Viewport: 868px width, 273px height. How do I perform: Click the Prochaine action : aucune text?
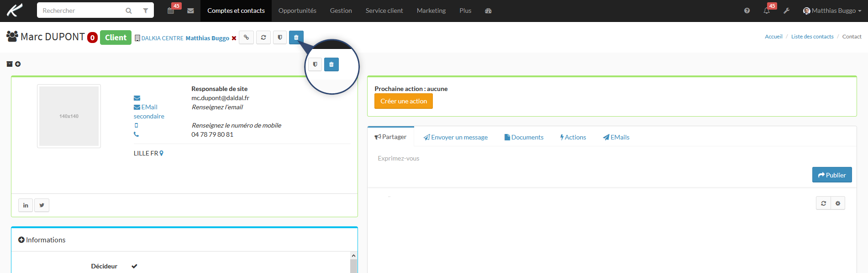click(x=411, y=89)
